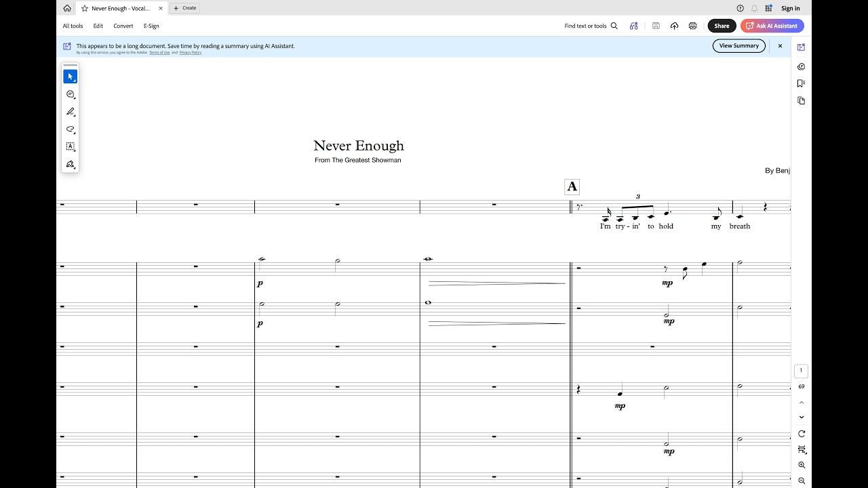Click the current page number box
Viewport: 868px width, 488px height.
[801, 371]
